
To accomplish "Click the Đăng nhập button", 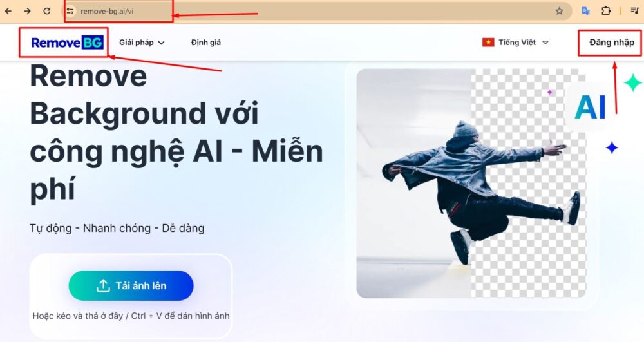I will point(612,43).
